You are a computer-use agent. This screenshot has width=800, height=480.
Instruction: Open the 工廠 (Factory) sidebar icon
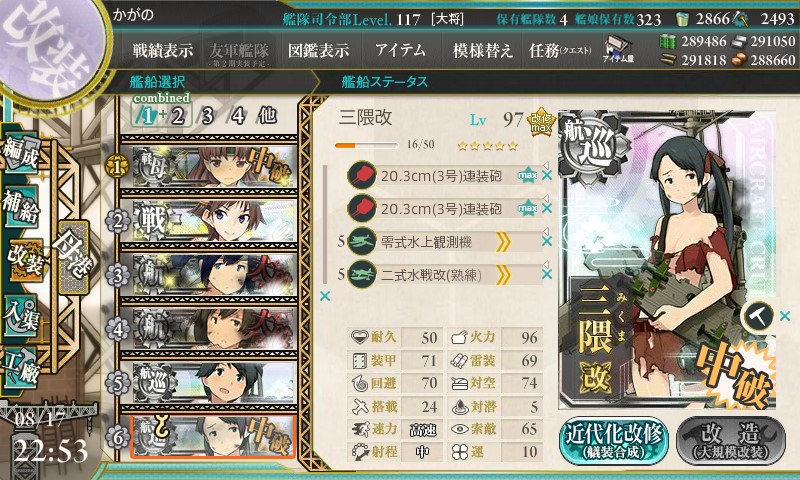[x=22, y=368]
